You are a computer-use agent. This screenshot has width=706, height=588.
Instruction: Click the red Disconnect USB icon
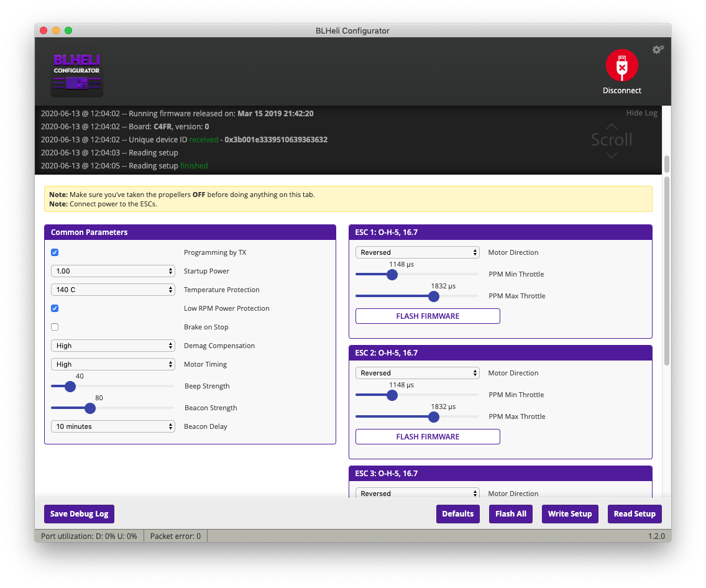[x=622, y=66]
